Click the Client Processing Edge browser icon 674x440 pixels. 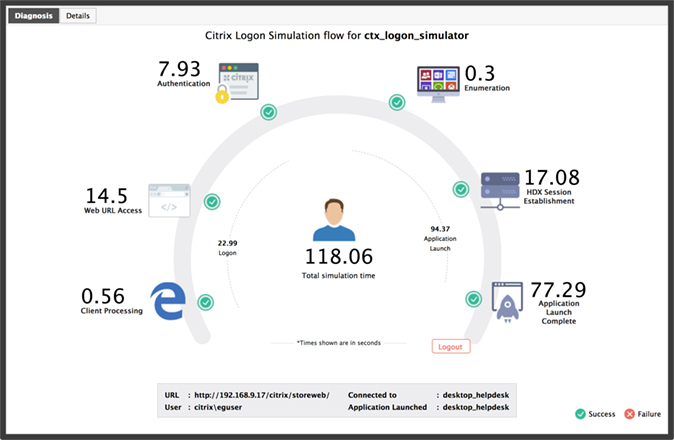point(168,301)
